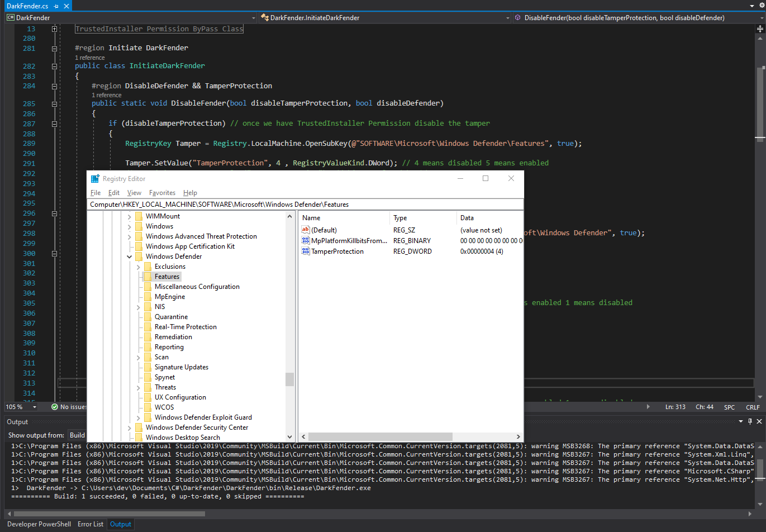Select the TamperProtection value name

(337, 251)
